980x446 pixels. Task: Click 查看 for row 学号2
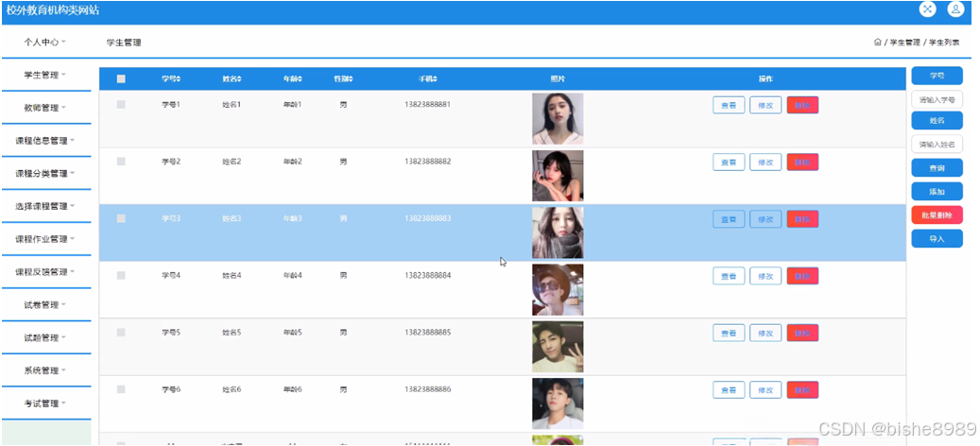(729, 162)
